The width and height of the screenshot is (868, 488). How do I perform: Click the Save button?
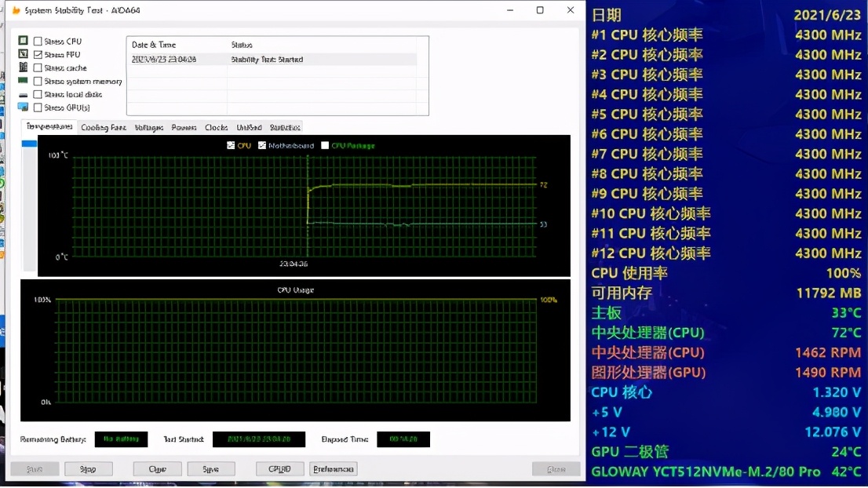pos(210,468)
